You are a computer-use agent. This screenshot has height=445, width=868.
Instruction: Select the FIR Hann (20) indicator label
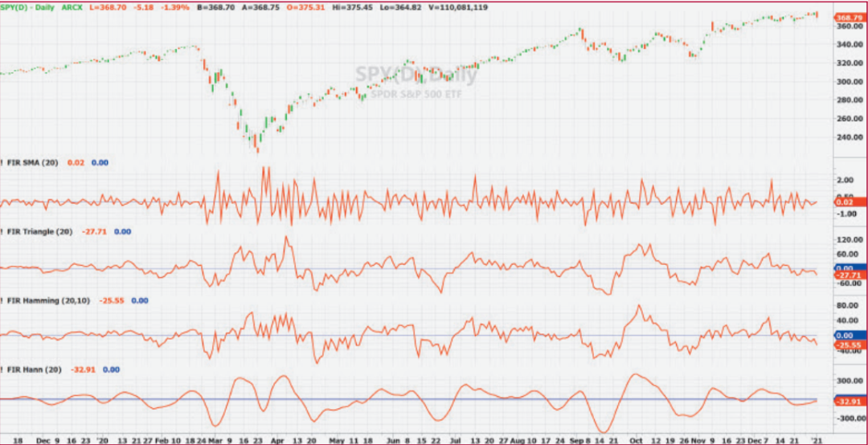[x=36, y=369]
